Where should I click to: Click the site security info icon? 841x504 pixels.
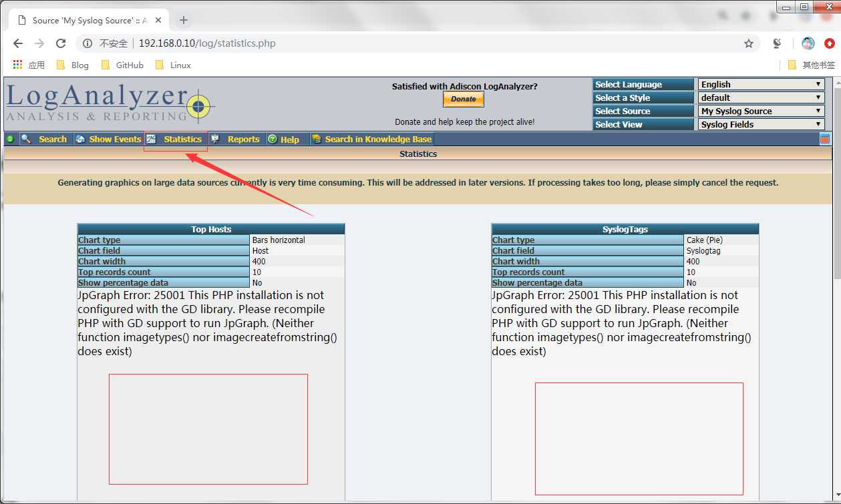coord(87,43)
